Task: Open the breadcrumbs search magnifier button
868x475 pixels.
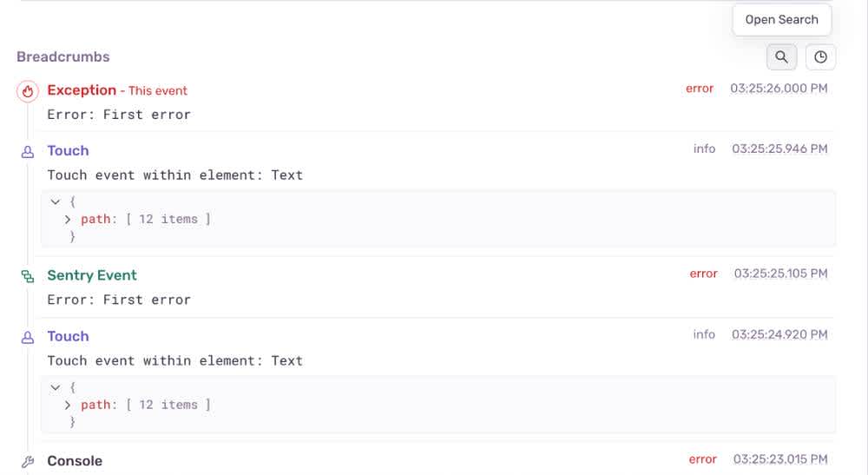Action: [x=781, y=57]
